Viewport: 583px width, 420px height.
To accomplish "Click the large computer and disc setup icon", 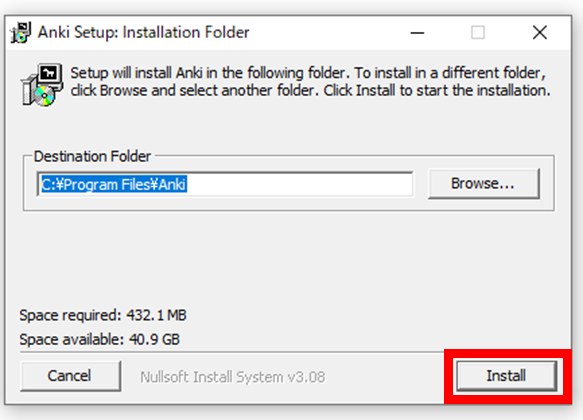I will 42,84.
